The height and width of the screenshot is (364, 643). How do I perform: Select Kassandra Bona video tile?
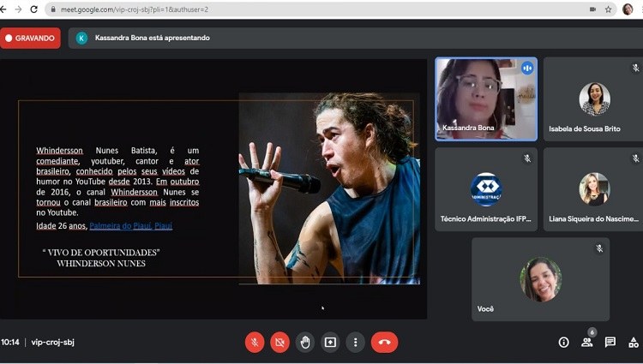[486, 99]
